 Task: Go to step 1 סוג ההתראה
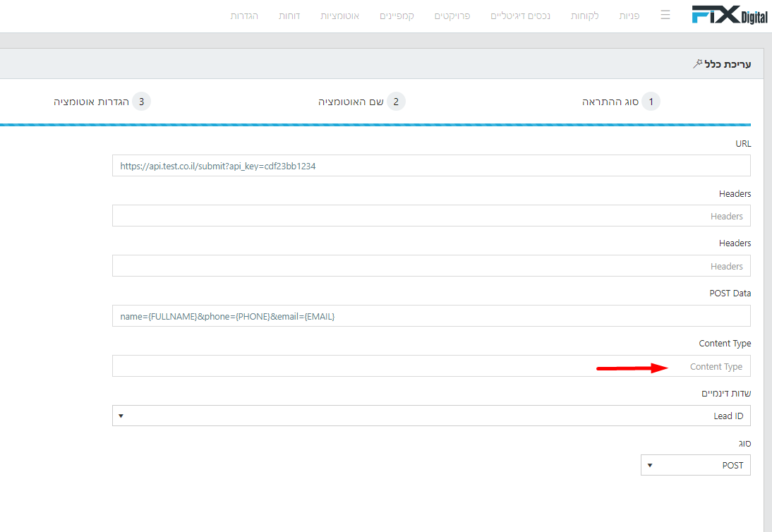point(621,102)
